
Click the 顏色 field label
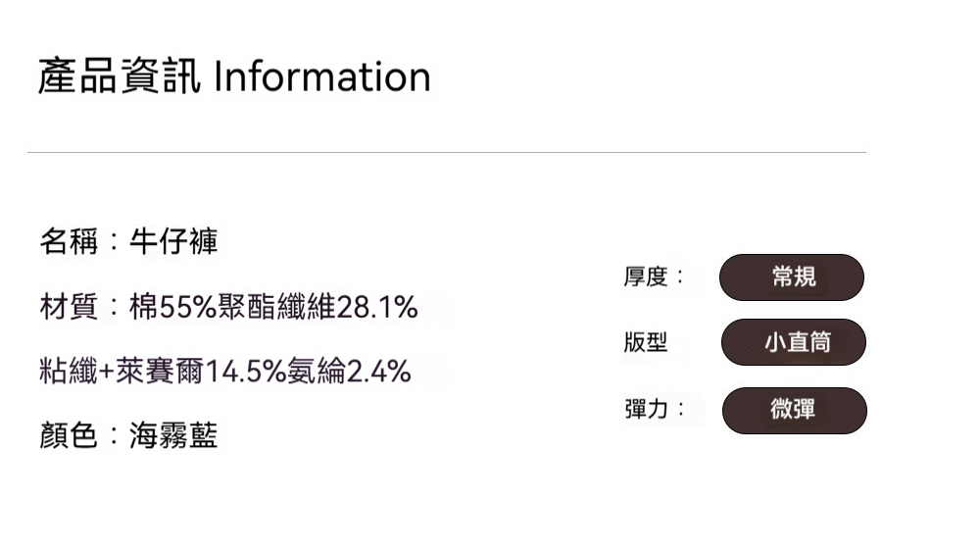click(69, 435)
